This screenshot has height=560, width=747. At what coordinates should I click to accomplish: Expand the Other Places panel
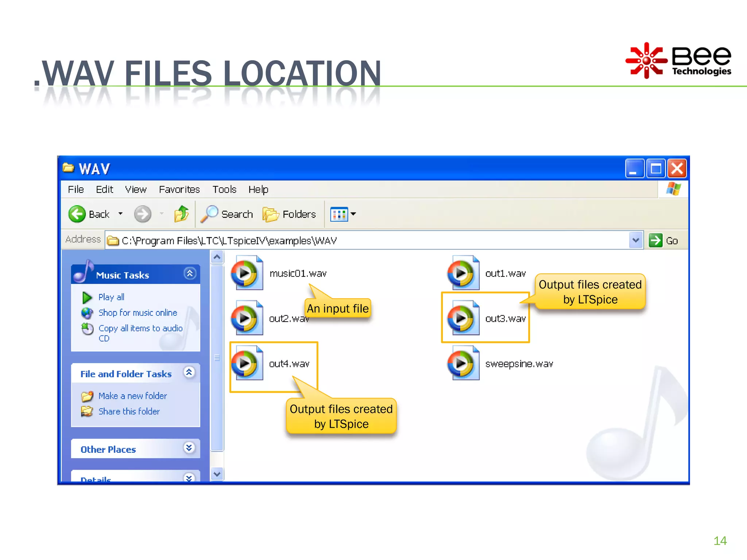coord(189,448)
